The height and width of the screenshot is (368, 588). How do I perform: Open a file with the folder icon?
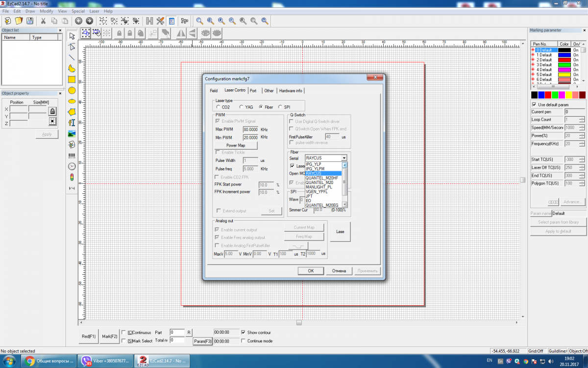click(x=19, y=21)
